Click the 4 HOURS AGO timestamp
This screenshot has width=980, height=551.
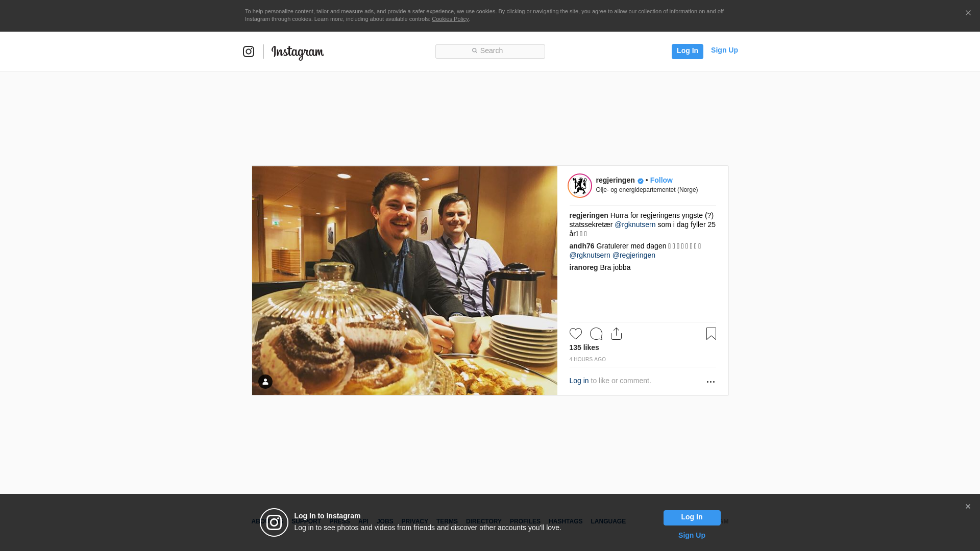pos(587,360)
